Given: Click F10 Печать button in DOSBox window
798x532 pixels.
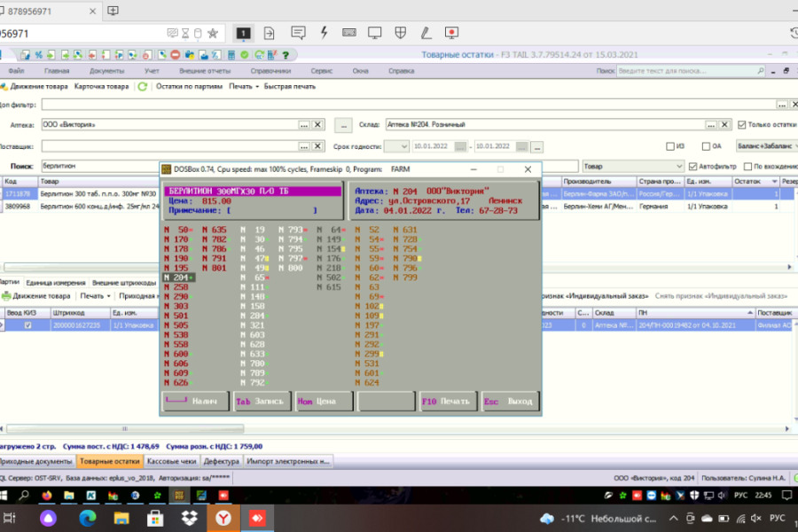Looking at the screenshot, I should tap(449, 401).
